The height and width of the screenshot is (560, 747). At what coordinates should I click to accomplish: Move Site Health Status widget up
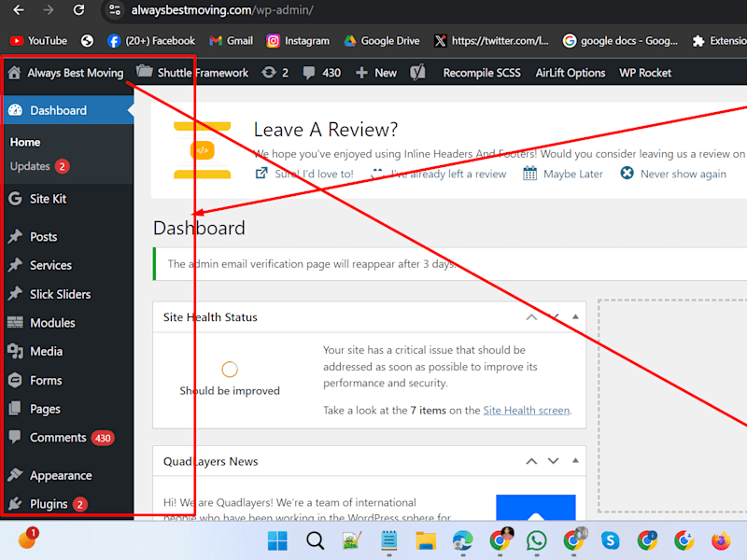(x=531, y=317)
